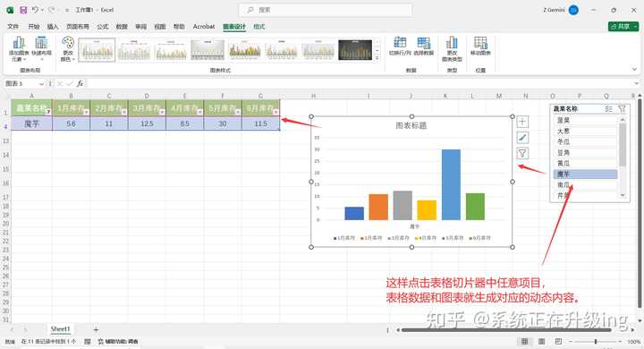Apply the fourth gray chart style

tap(208, 50)
